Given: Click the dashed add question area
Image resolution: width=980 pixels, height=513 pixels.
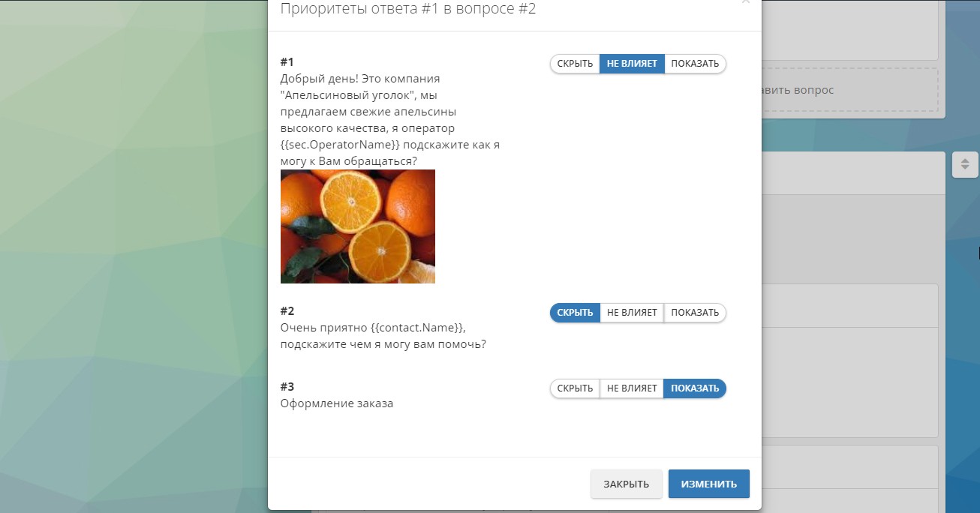Looking at the screenshot, I should pyautogui.click(x=849, y=90).
